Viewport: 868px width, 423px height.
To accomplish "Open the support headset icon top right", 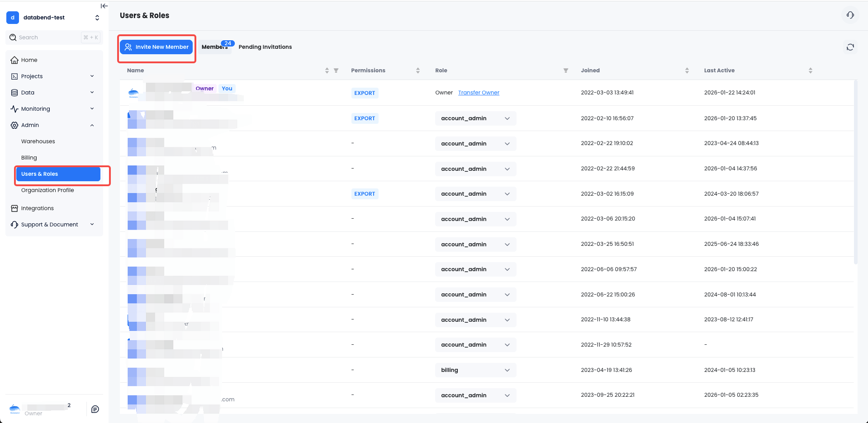I will pos(850,15).
